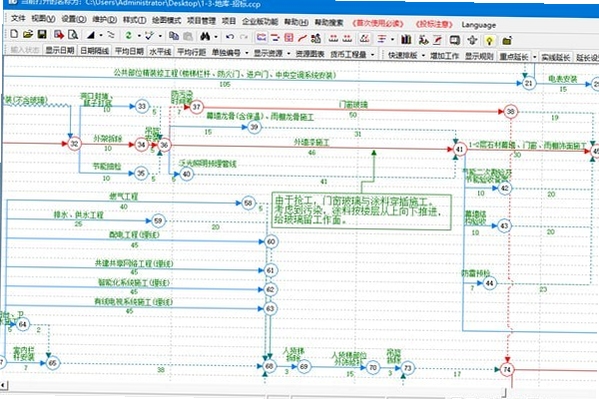
Task: Click the 增加工作 button
Action: pos(444,56)
